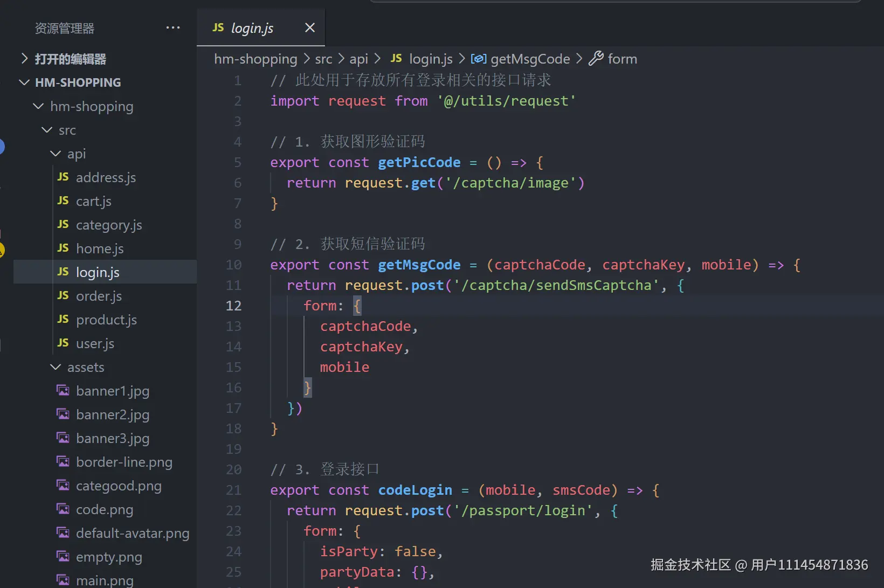Click the isParty property on line 24
This screenshot has height=588, width=884.
(349, 551)
